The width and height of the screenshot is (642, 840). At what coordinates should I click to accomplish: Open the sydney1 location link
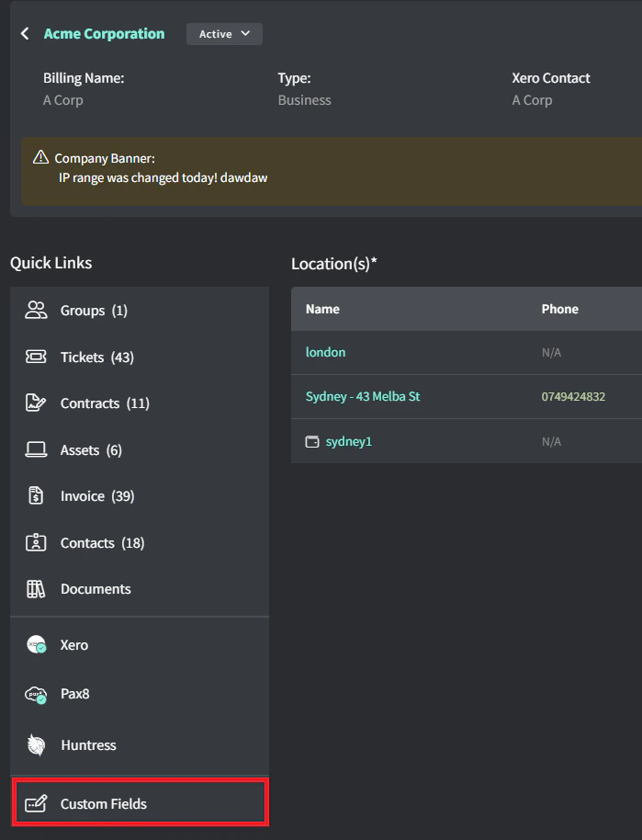coord(349,441)
